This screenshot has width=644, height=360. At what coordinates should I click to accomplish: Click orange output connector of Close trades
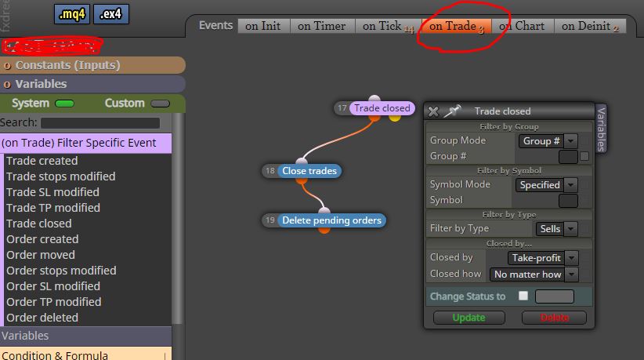tap(302, 180)
